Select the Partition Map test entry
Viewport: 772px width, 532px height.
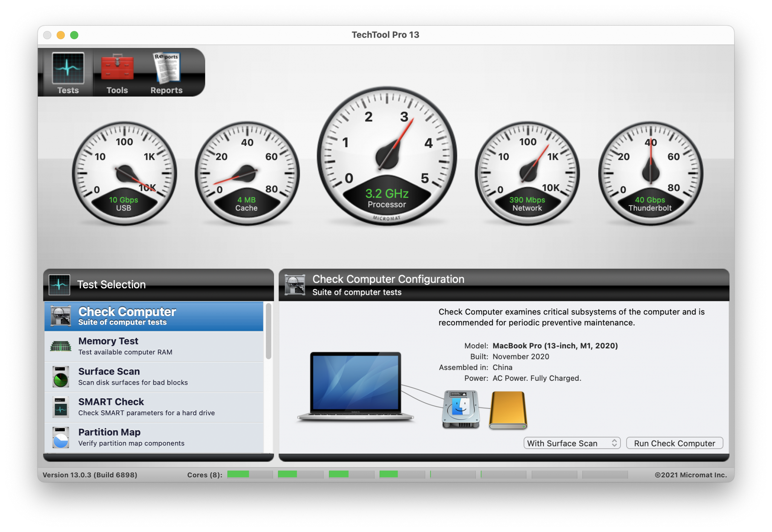(151, 437)
